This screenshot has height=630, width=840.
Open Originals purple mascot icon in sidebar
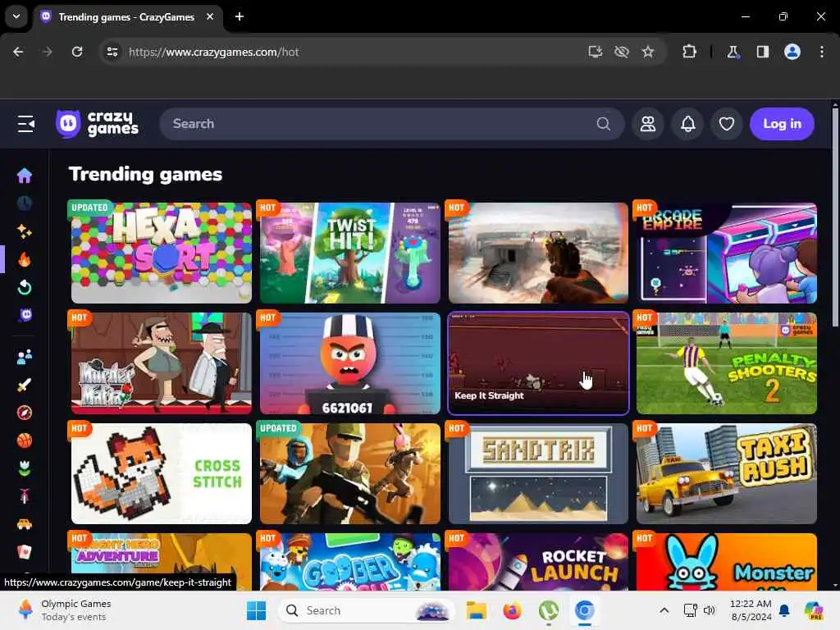click(x=25, y=315)
